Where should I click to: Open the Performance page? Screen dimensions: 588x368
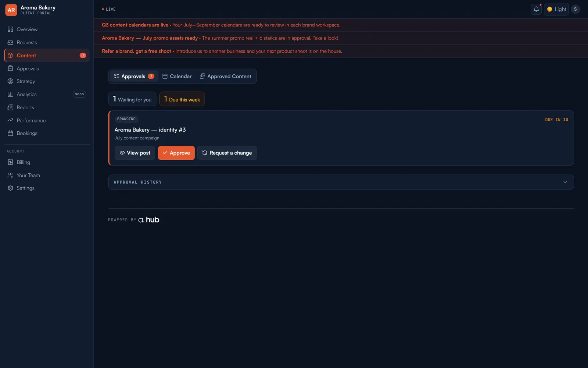[47, 120]
